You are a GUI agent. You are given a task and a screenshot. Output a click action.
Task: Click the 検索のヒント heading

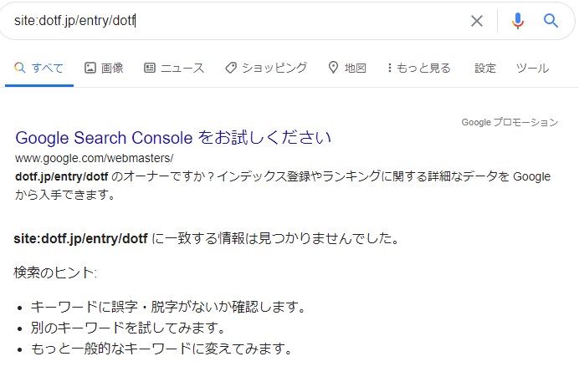(x=55, y=272)
